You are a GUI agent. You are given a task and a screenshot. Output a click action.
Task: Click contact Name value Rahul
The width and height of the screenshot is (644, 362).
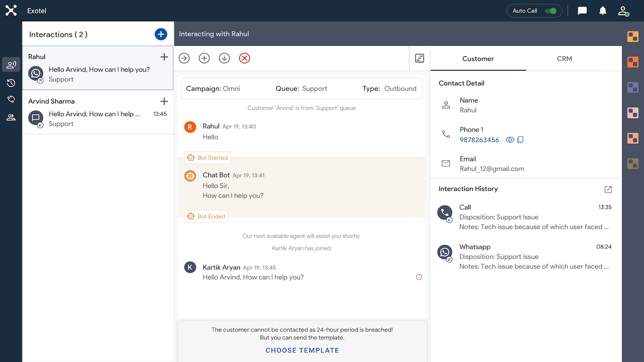click(x=468, y=110)
